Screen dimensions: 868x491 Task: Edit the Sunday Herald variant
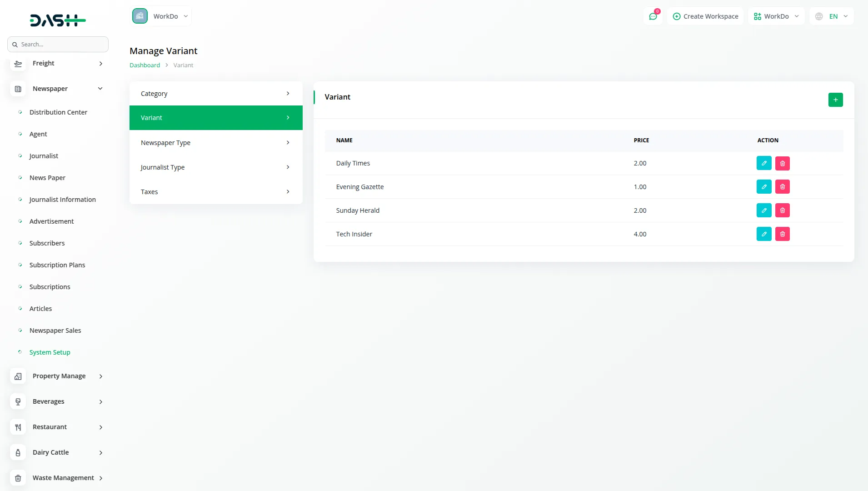[x=764, y=210]
